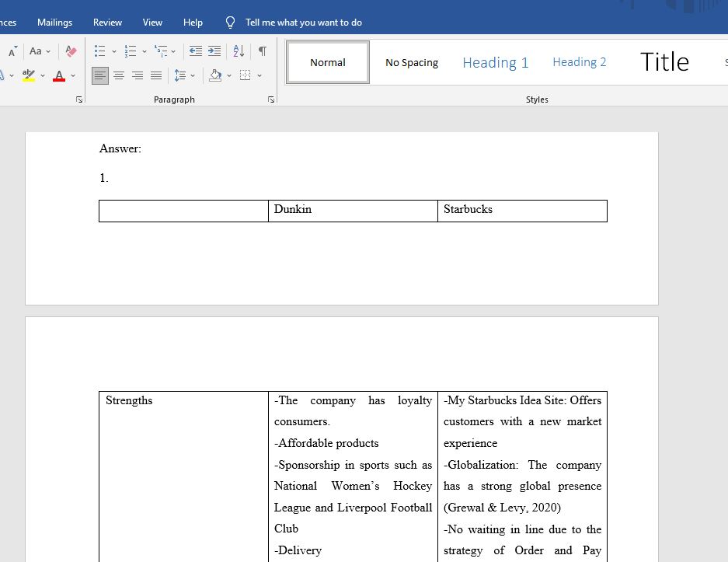The width and height of the screenshot is (728, 562).
Task: Click (Grewal & Levy, 2020) citation text
Action: coord(502,508)
